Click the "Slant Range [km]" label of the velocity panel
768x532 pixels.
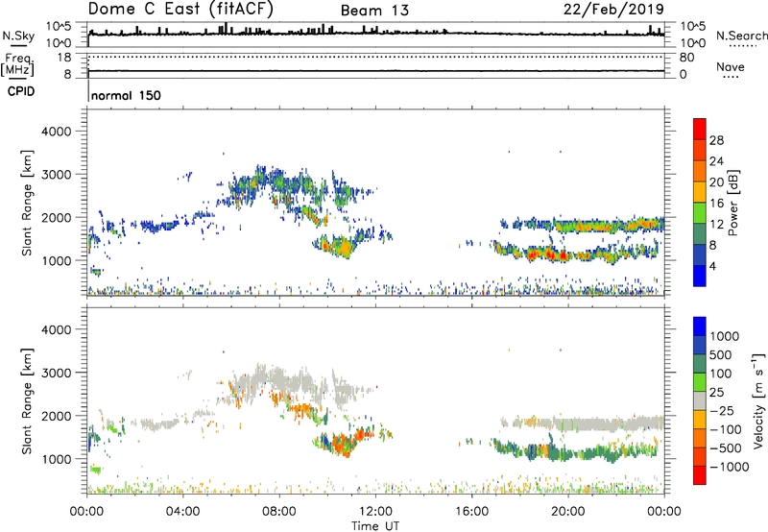pos(27,401)
